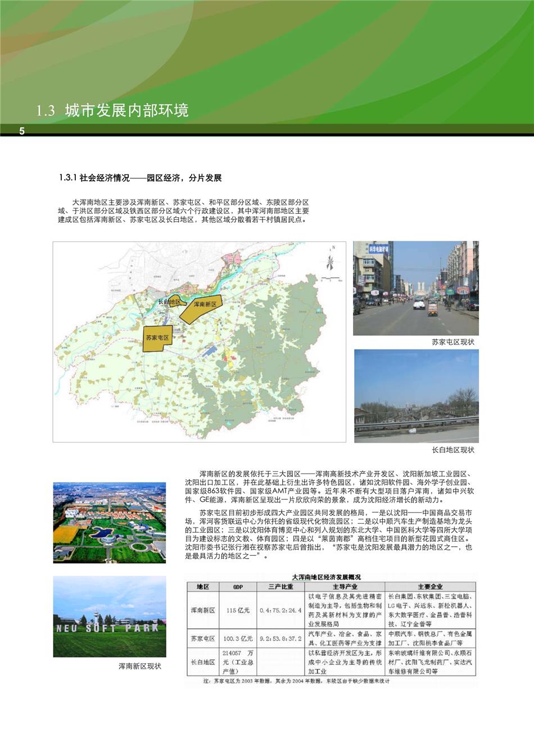Screen dimensions: 534x756
Task: Click the companies cell starting '中顺汽车、钢铁总厂'
Action: 430,638
